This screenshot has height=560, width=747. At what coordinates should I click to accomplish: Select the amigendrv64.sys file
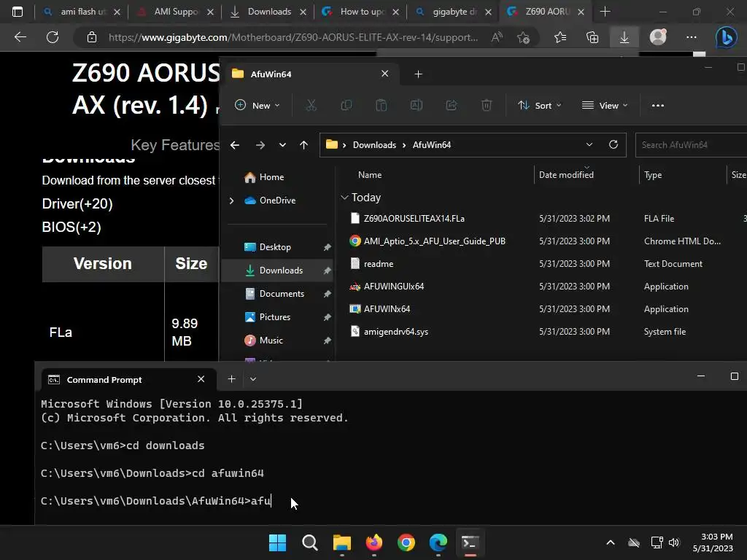click(396, 332)
